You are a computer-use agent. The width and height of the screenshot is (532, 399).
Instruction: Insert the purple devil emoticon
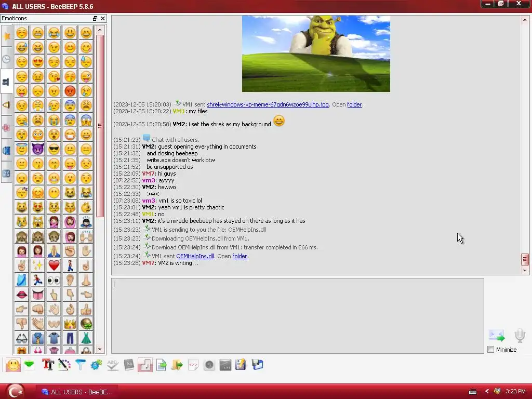point(37,149)
